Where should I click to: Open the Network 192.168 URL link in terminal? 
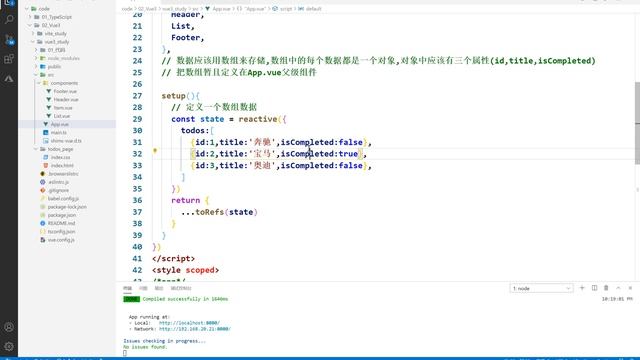click(195, 329)
